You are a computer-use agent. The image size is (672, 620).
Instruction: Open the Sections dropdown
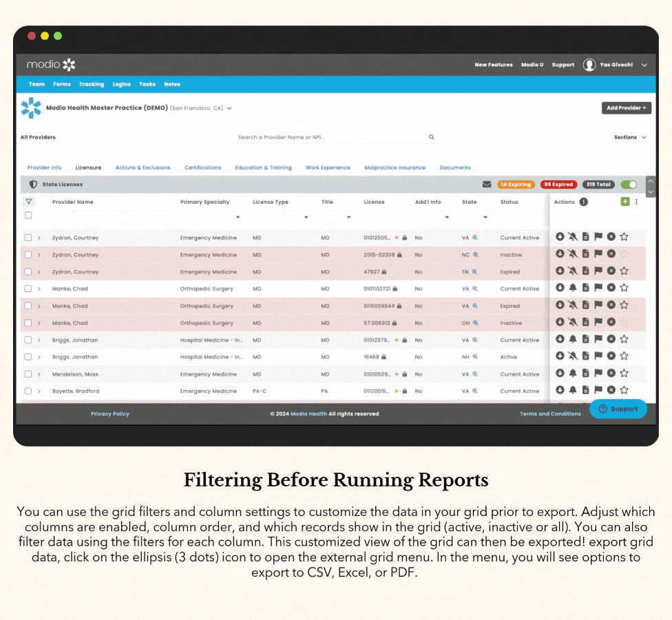[x=630, y=137]
